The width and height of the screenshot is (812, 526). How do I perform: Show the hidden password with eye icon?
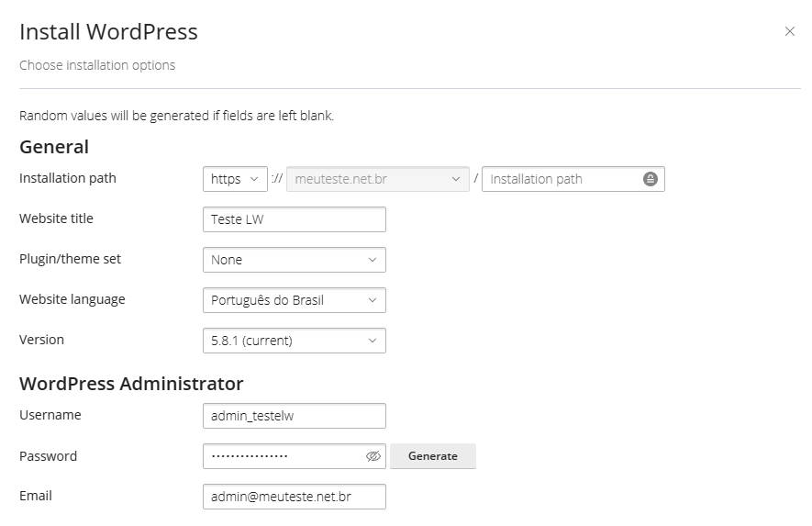[x=373, y=456]
